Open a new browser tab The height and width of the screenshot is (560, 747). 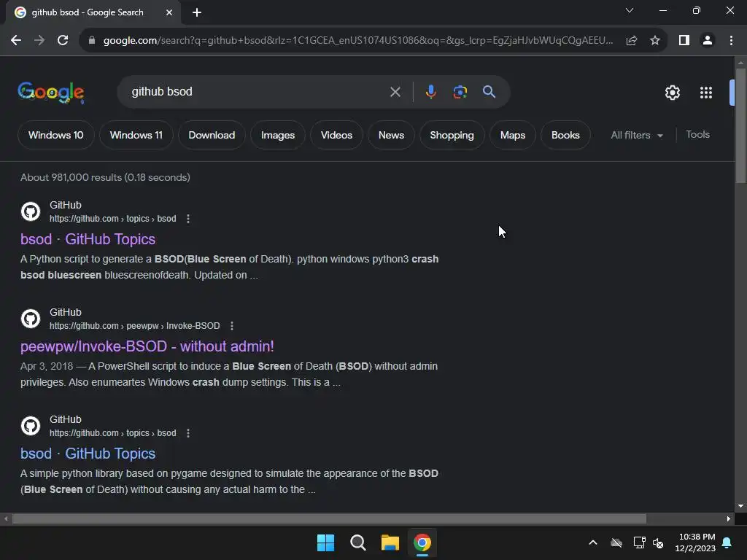(x=197, y=12)
